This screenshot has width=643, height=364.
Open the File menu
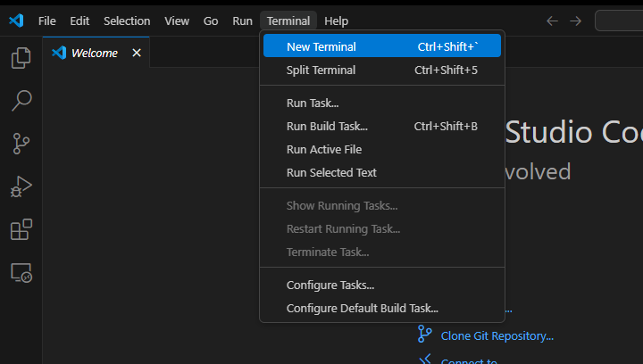(x=46, y=21)
